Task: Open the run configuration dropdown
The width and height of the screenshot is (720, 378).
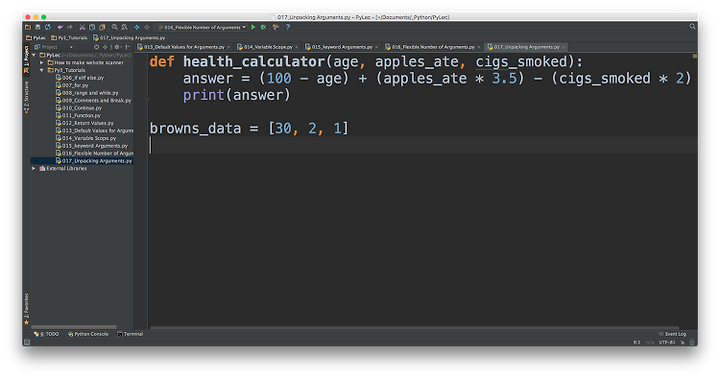Action: tap(202, 28)
